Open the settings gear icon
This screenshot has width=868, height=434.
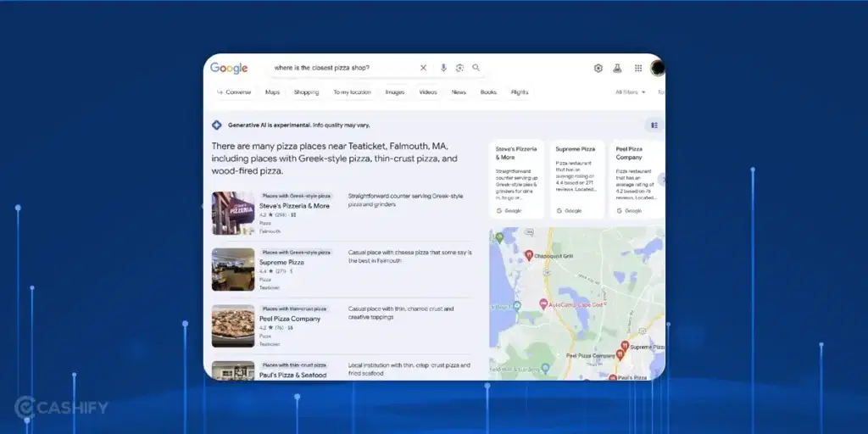coord(598,68)
